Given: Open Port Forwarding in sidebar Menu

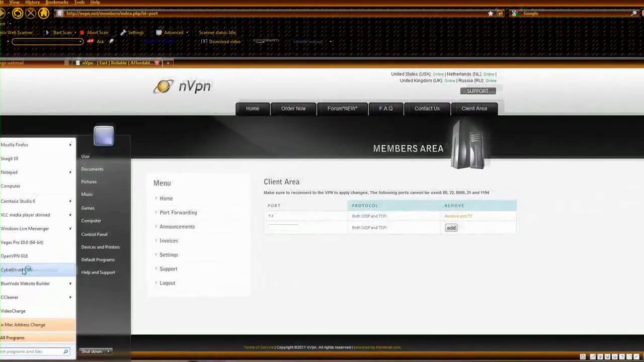Looking at the screenshot, I should 178,213.
